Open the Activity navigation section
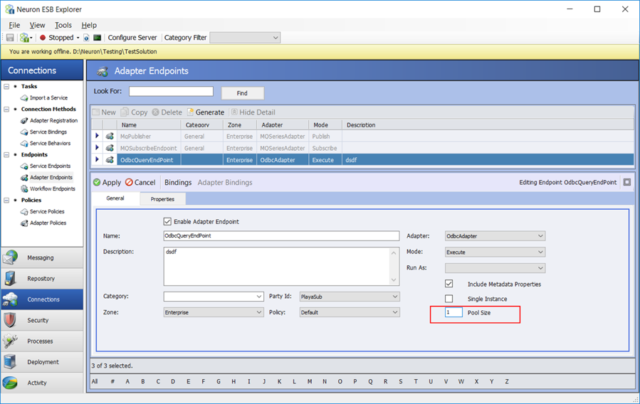This screenshot has width=640, height=404. 42,382
